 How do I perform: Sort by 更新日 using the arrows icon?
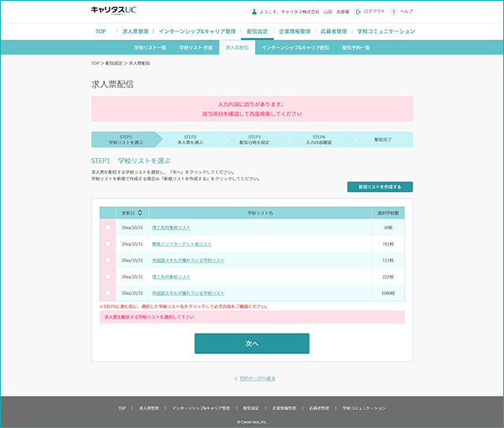(x=140, y=212)
